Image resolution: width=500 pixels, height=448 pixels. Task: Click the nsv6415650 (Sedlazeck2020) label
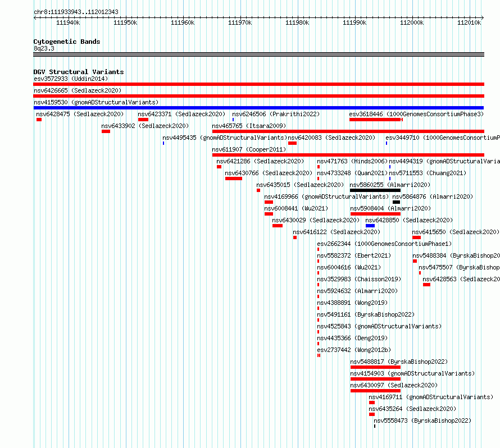point(456,232)
